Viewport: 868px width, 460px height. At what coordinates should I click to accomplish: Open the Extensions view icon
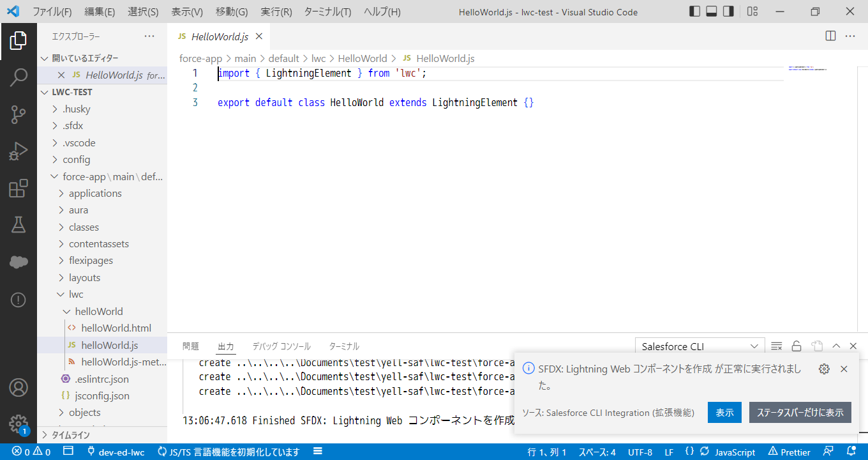(x=18, y=188)
